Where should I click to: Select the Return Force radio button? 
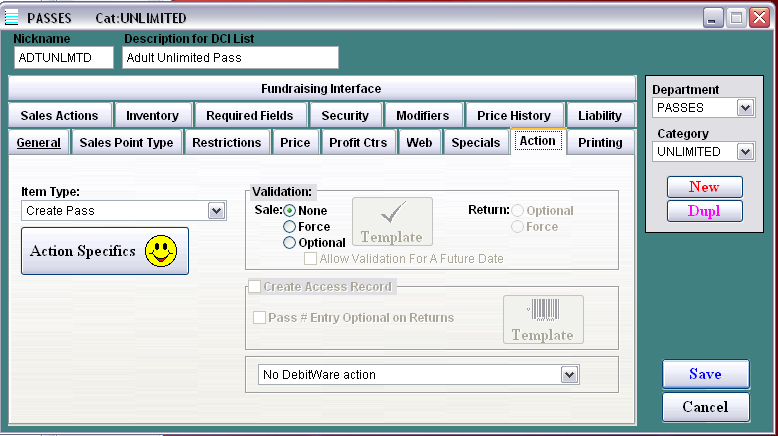coord(518,227)
